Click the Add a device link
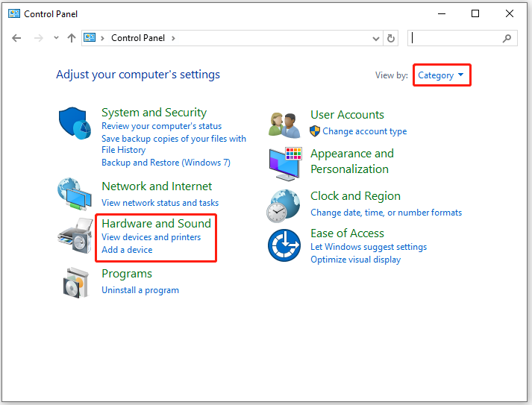 pos(127,250)
